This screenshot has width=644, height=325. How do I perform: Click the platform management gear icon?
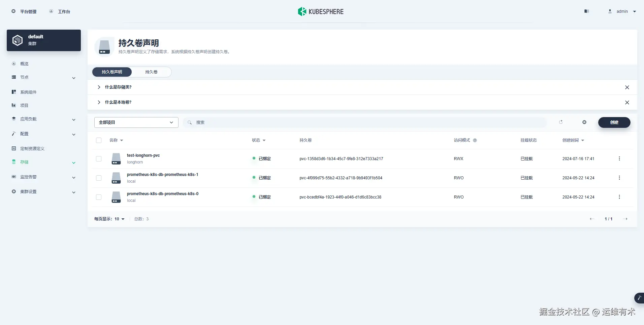click(x=13, y=11)
